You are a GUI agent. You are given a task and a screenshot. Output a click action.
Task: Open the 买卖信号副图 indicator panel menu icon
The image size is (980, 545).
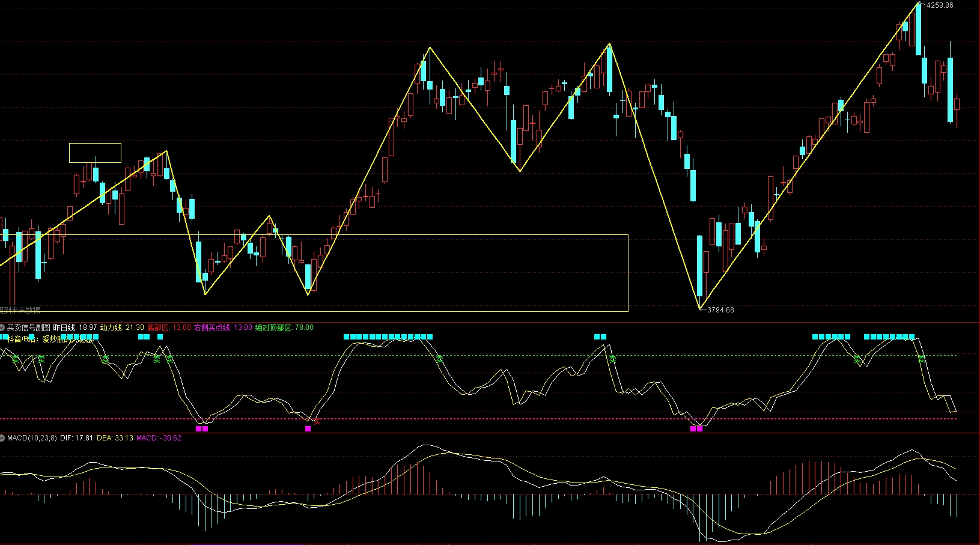click(2, 327)
